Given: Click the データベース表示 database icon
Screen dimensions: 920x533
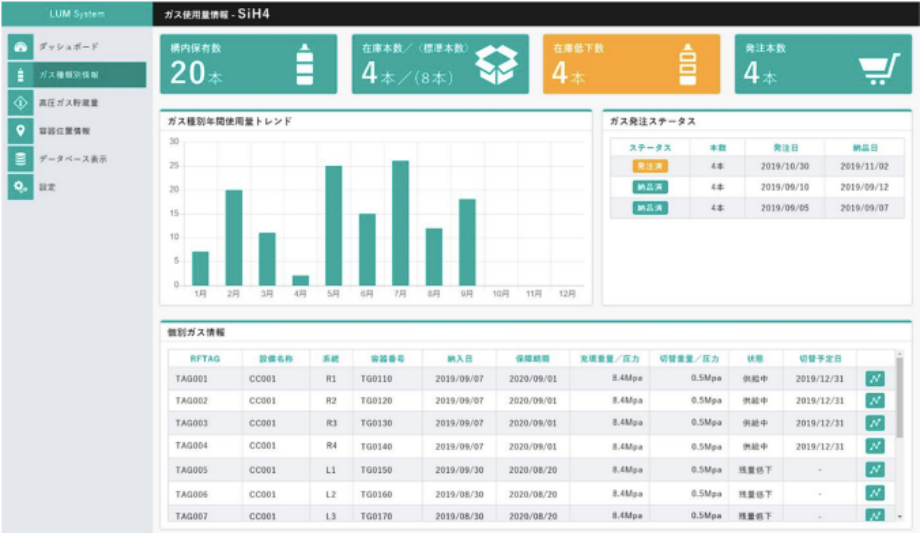Looking at the screenshot, I should click(x=20, y=159).
